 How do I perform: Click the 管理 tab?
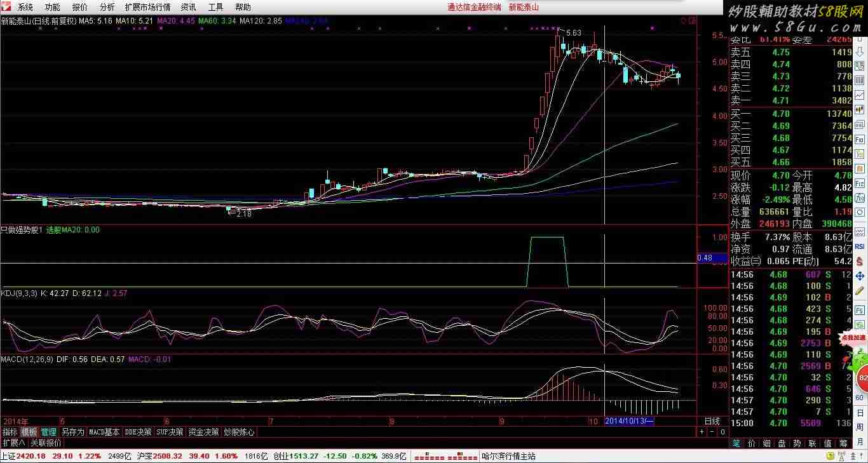click(49, 432)
